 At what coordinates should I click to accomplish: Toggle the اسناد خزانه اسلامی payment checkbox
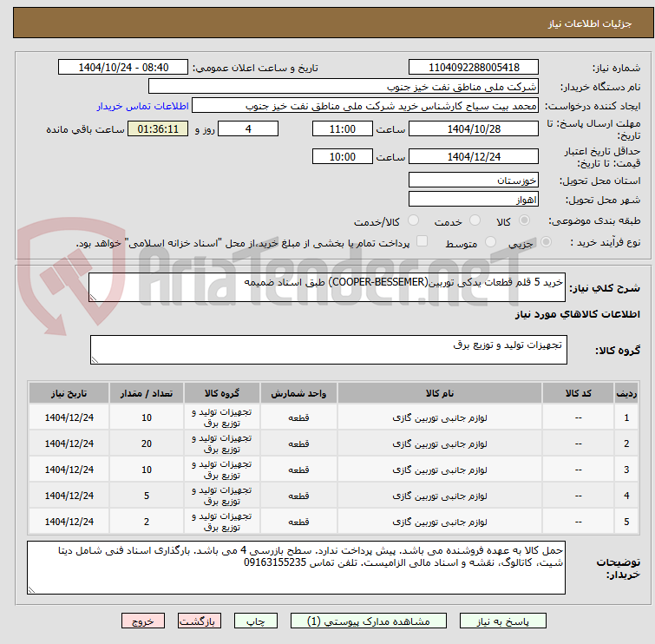tap(422, 241)
